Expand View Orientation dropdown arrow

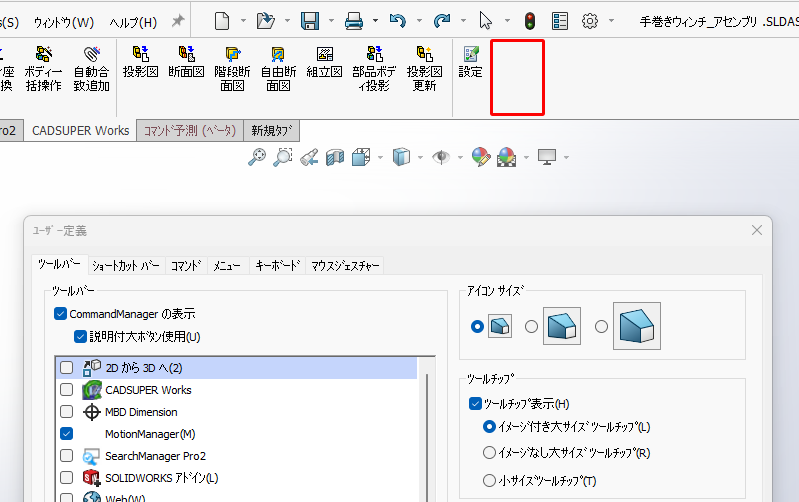tap(380, 157)
